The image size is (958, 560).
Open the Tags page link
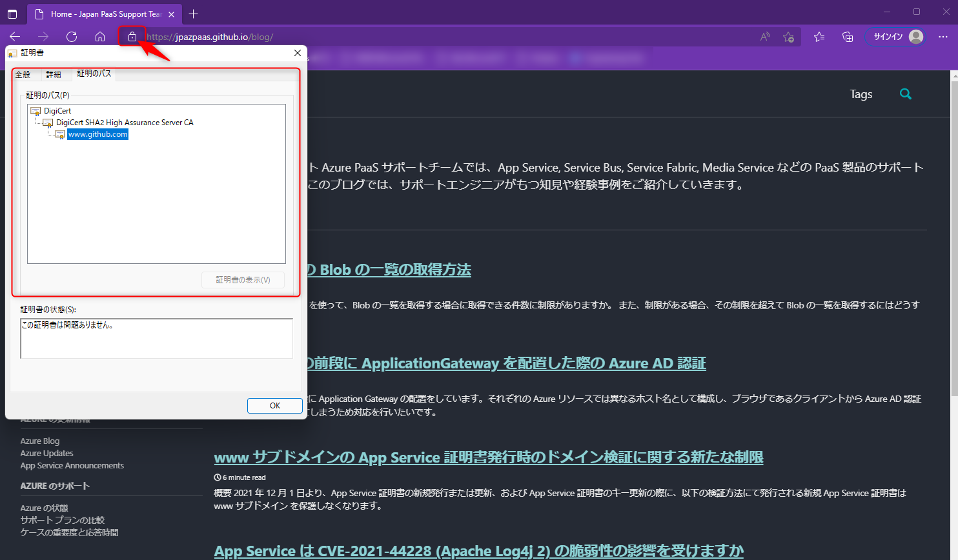tap(861, 94)
